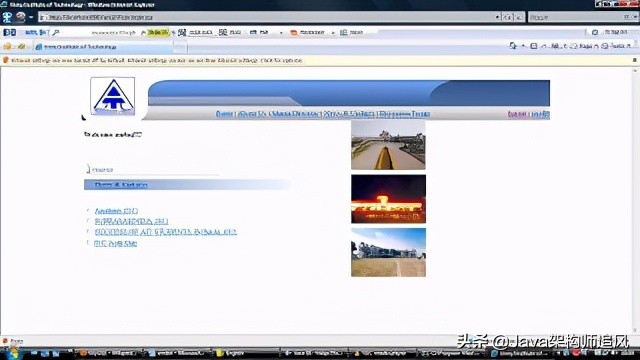Open the About Us link in the site navigation
Viewport: 640px width, 360px height.
pyautogui.click(x=252, y=114)
